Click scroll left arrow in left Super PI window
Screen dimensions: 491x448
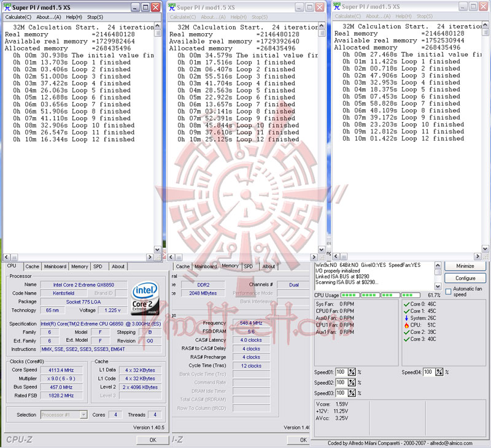tap(7, 257)
